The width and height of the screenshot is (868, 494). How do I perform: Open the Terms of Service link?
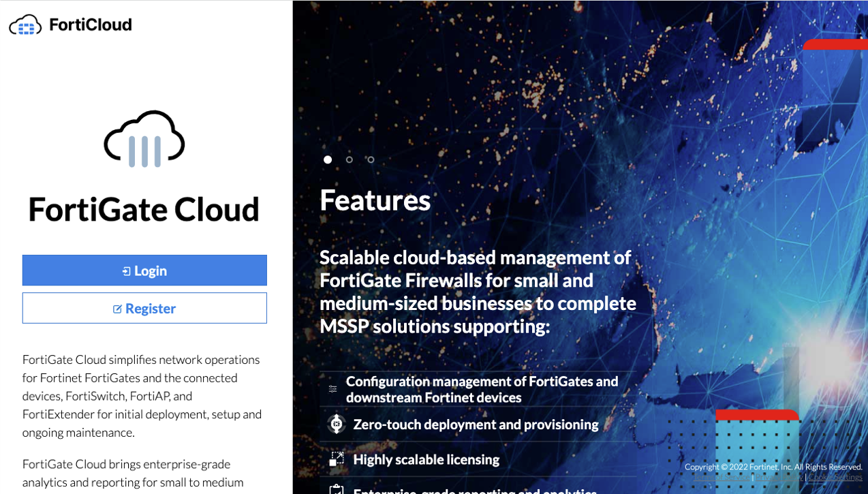click(x=721, y=477)
